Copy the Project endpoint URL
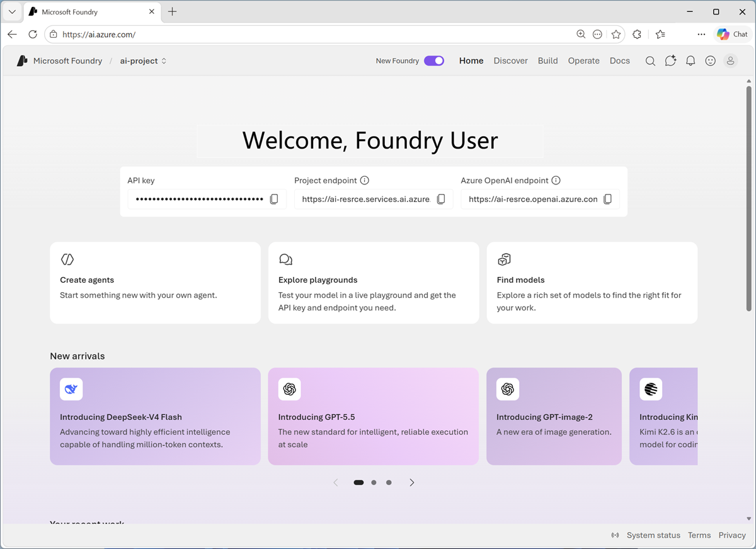The width and height of the screenshot is (756, 549). [441, 199]
